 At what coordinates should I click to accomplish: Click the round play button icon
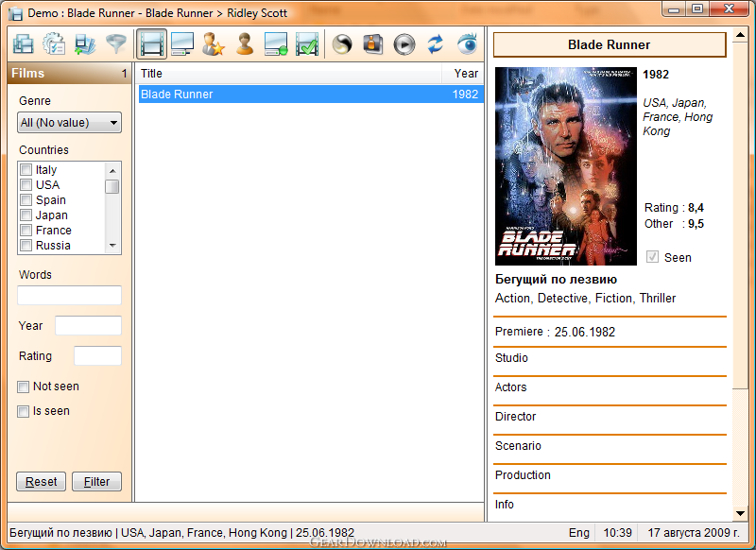404,44
